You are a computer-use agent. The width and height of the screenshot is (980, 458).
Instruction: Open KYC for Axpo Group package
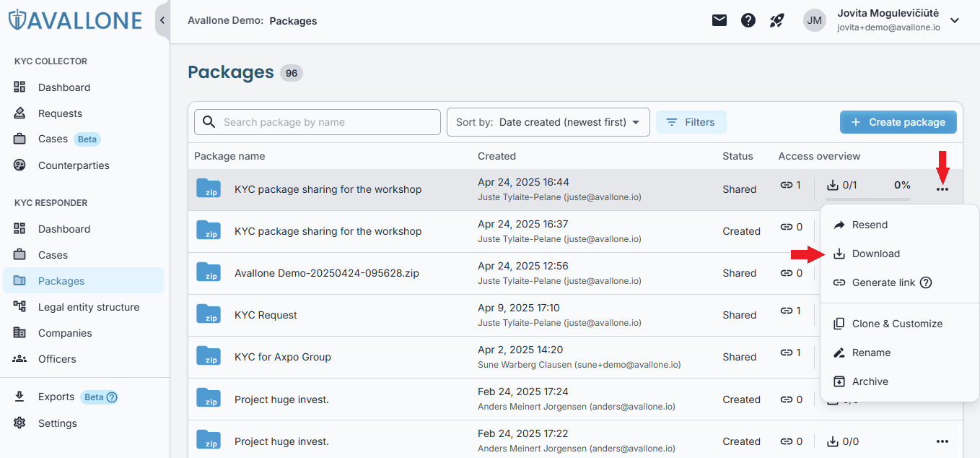click(x=283, y=357)
